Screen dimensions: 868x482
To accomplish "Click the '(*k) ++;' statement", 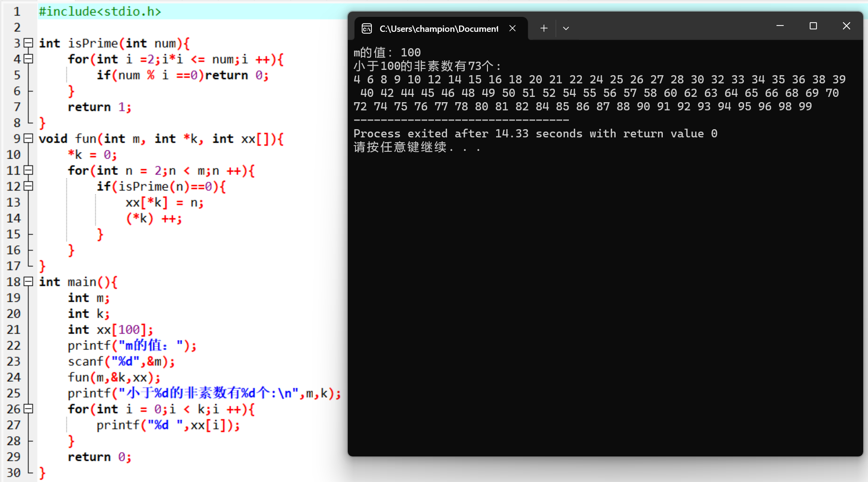I will click(x=154, y=218).
